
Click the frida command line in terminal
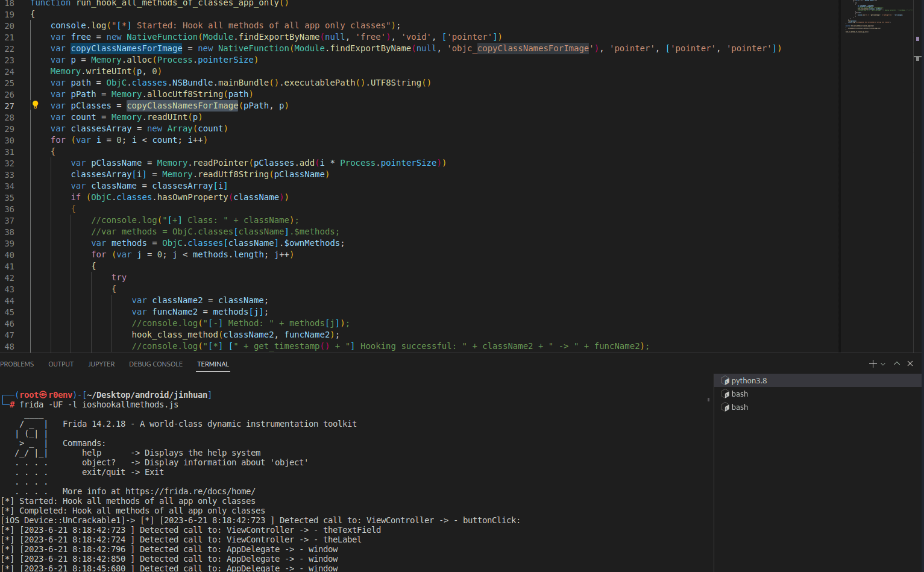tap(99, 404)
